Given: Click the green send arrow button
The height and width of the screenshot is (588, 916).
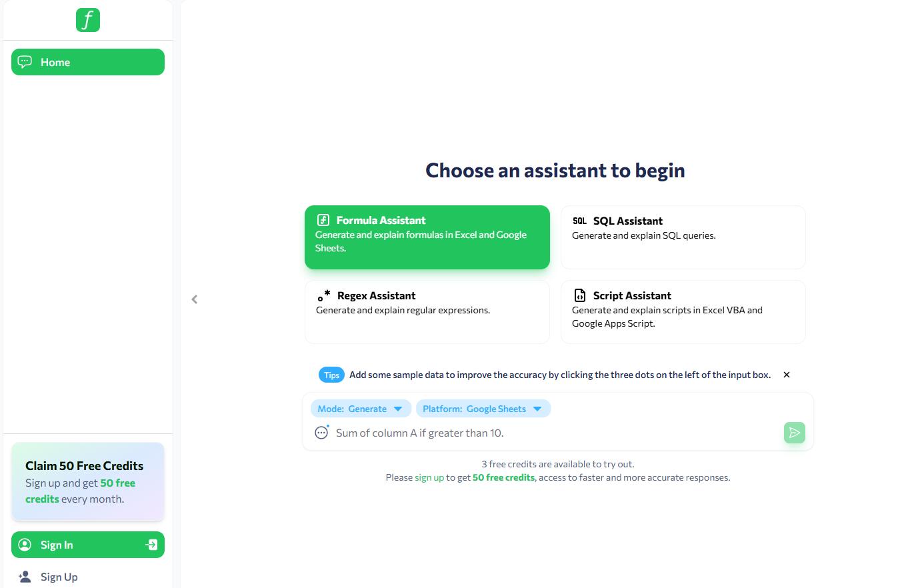Looking at the screenshot, I should pyautogui.click(x=795, y=433).
